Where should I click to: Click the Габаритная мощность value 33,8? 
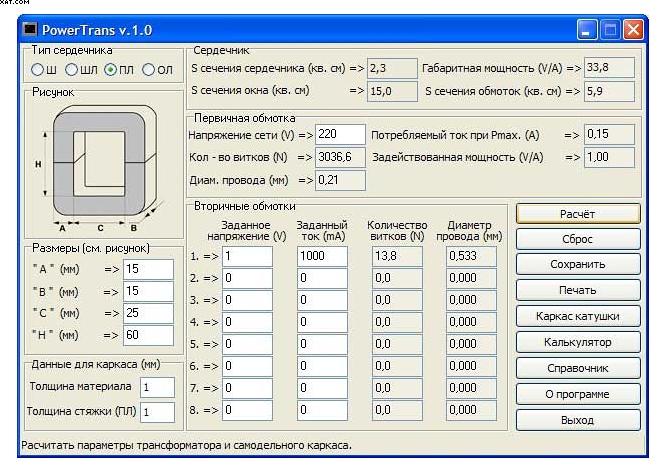click(610, 68)
